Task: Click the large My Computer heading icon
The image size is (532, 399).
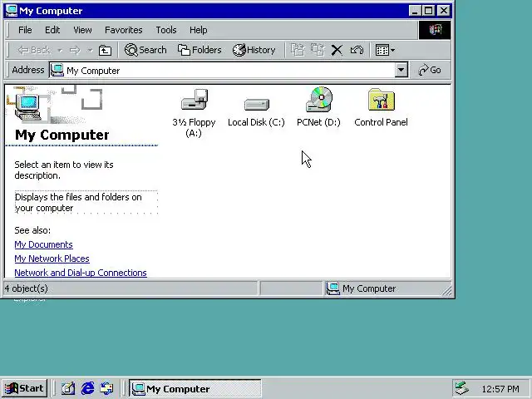Action: [27, 107]
